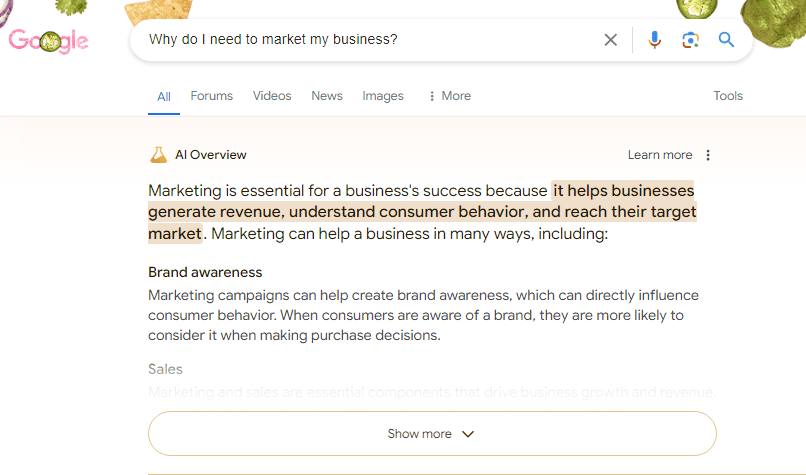Image resolution: width=806 pixels, height=475 pixels.
Task: Start voice search with microphone icon
Action: coord(654,40)
